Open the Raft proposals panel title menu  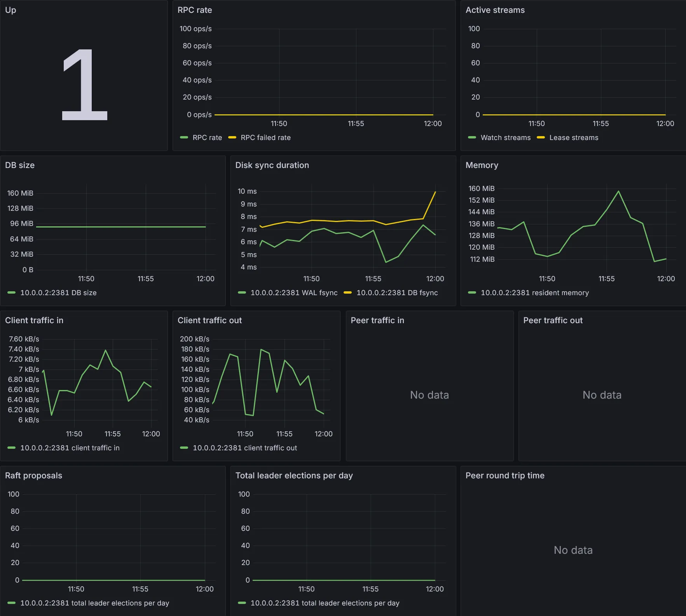[33, 476]
